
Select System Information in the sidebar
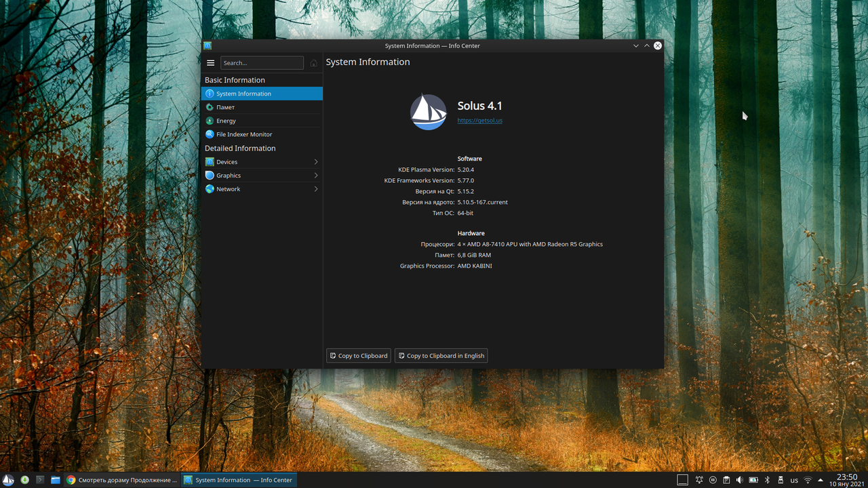[262, 94]
